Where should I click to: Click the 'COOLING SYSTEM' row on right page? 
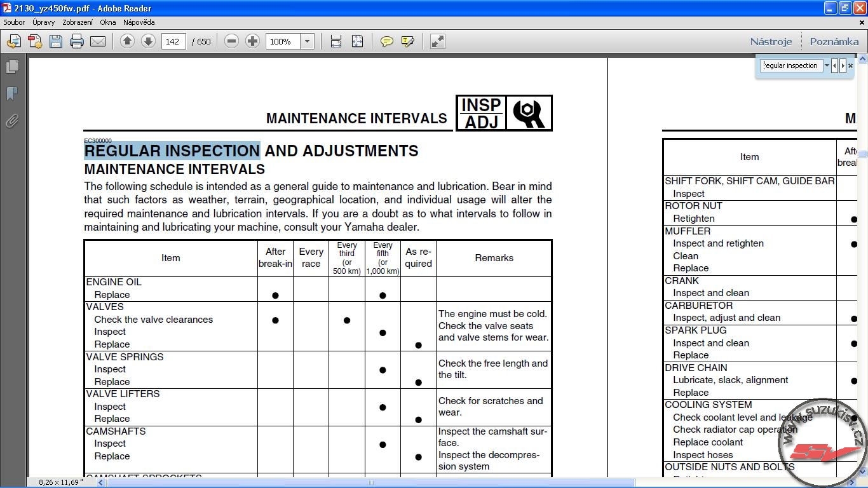tap(709, 405)
